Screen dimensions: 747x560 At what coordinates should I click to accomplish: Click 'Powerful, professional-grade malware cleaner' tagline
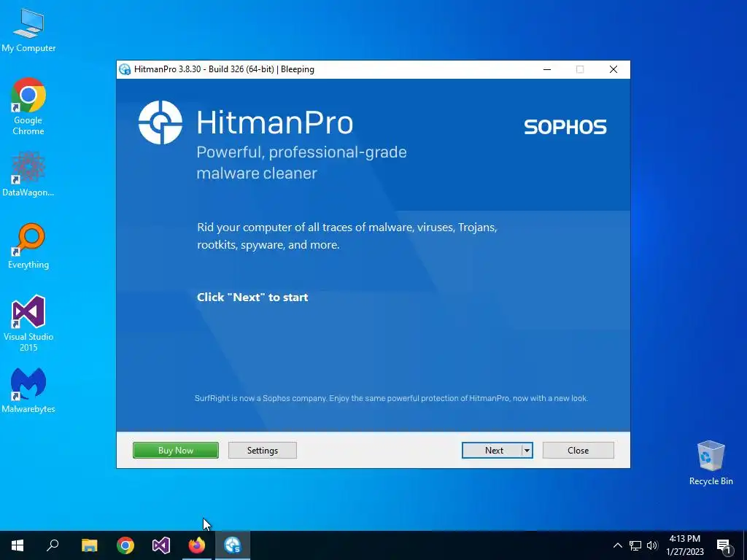[x=301, y=163]
